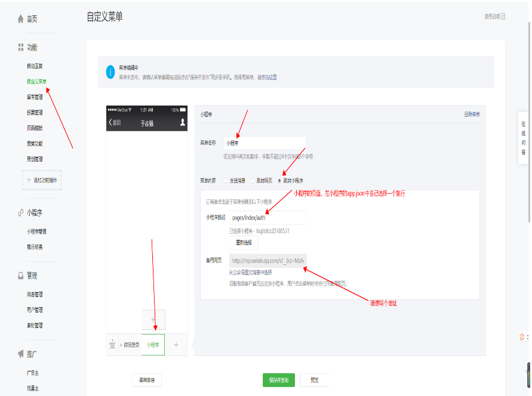Click the 管理 inbox icon in sidebar
Viewport: 532px width, 396px height.
tap(21, 276)
